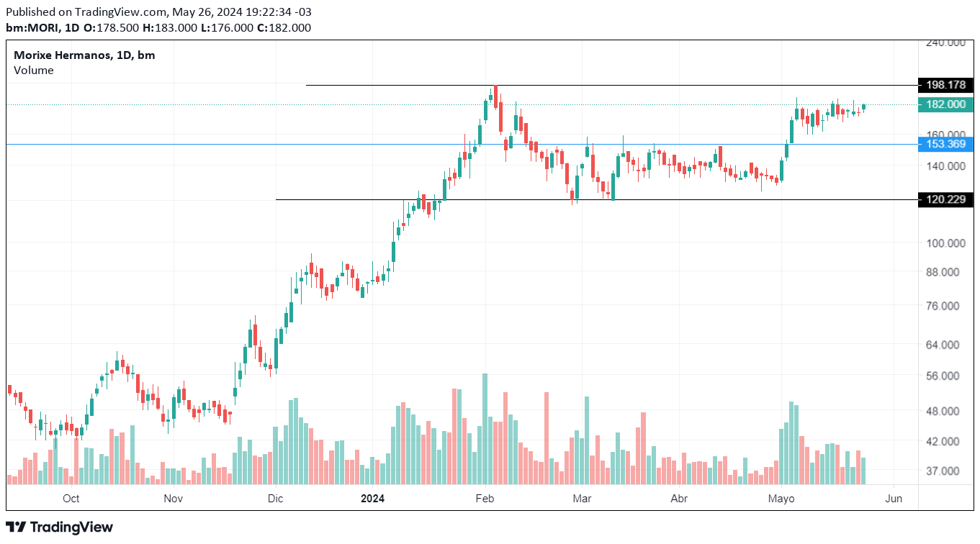Click the Morixe Hermanos, 1D, bm title
980x544 pixels.
pos(84,55)
